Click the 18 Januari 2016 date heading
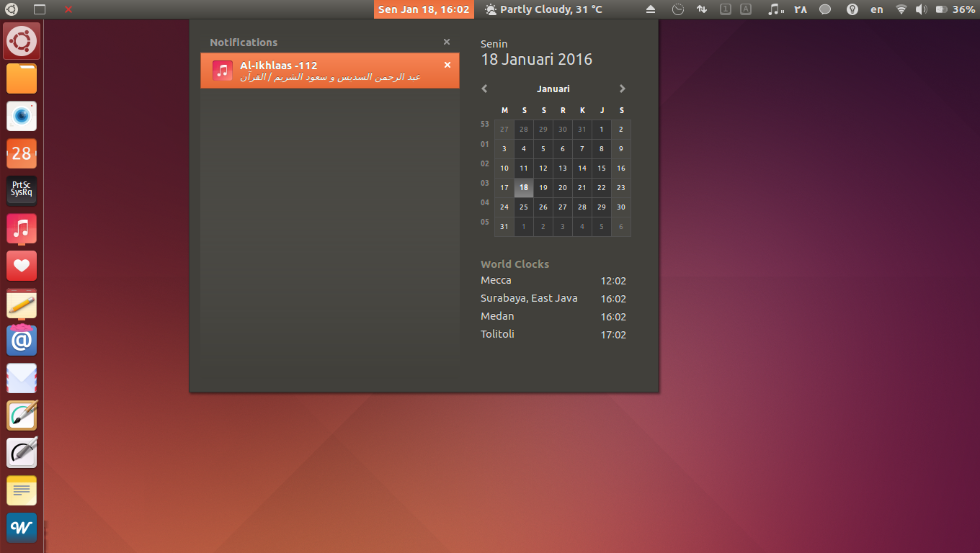980x553 pixels. tap(536, 60)
